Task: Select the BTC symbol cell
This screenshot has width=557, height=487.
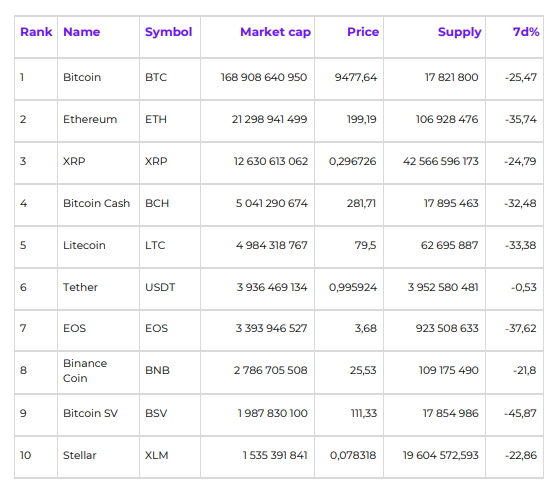Action: (156, 77)
